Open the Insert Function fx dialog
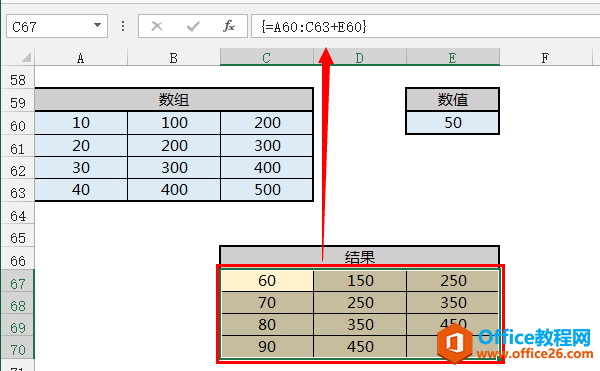Image resolution: width=600 pixels, height=371 pixels. point(229,26)
